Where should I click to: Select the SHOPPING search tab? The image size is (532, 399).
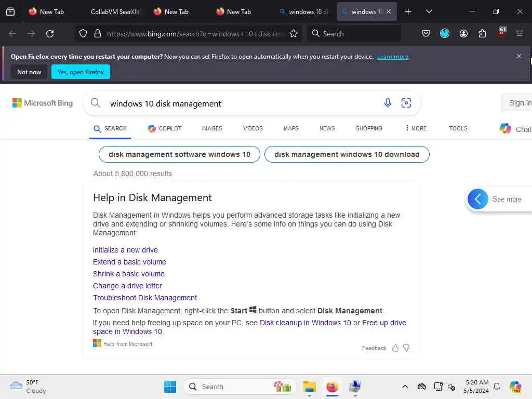tap(369, 128)
